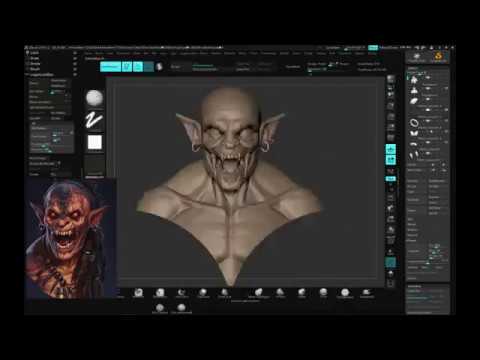Viewport: 480px width, 360px height.
Task: Click the white icon left of orange logo
Action: point(417,57)
